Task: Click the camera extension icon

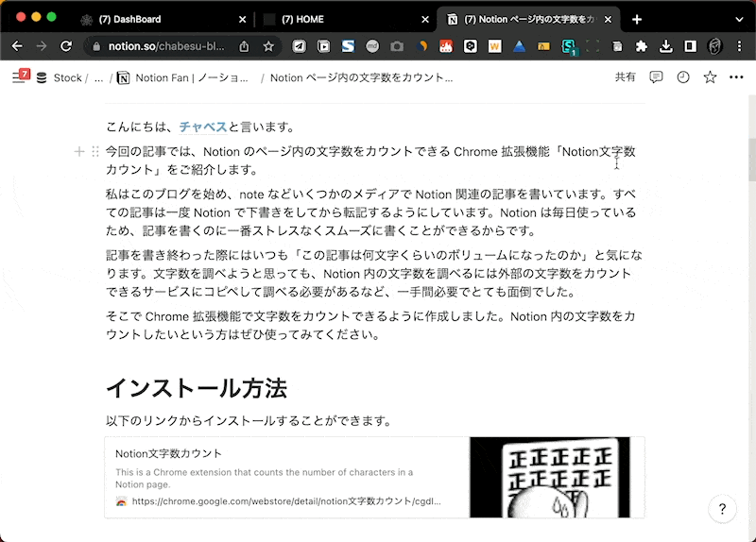Action: pos(397,46)
